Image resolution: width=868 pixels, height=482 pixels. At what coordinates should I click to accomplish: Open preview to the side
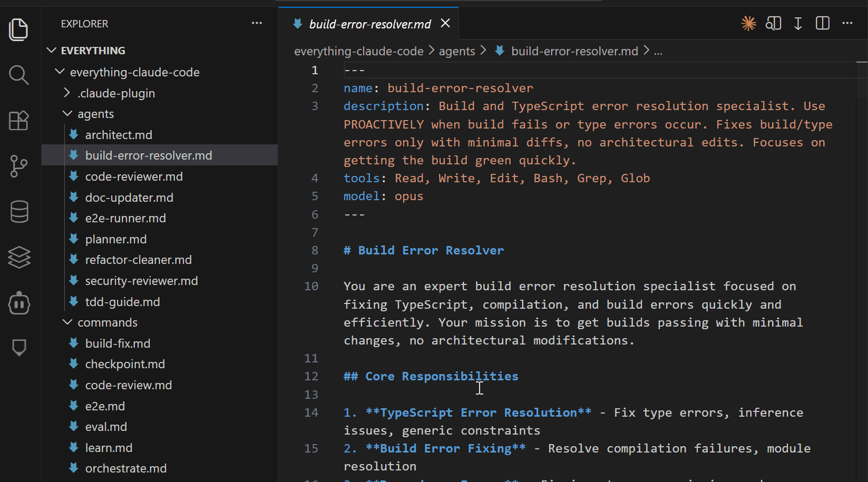coord(773,24)
